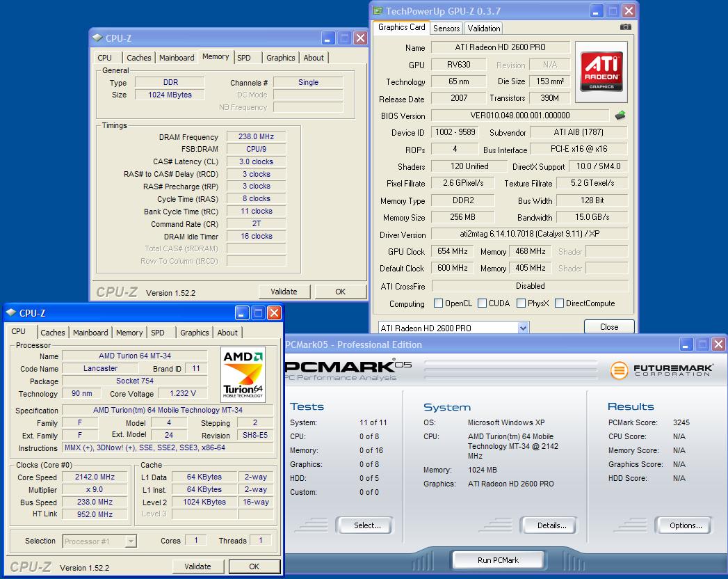Click the Futuremark logo in PCMark05
The width and height of the screenshot is (728, 579).
661,370
